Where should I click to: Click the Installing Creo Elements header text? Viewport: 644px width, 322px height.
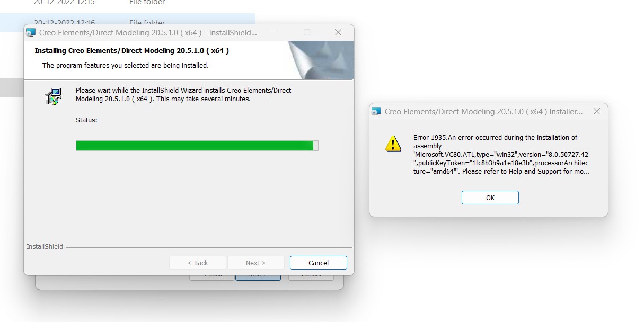pyautogui.click(x=132, y=51)
